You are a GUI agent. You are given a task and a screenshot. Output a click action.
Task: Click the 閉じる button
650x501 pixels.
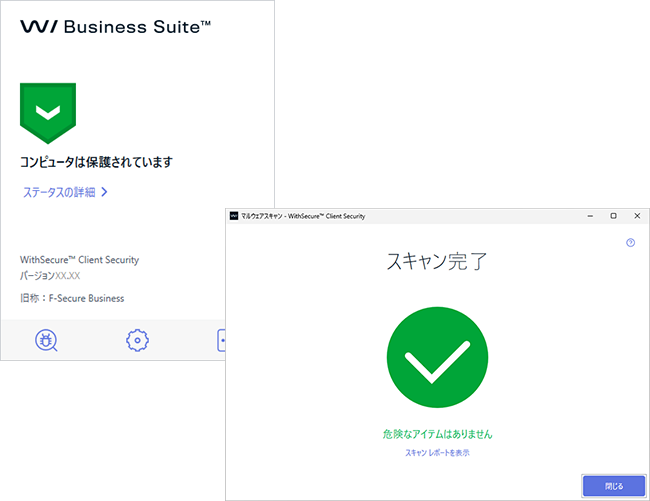614,486
